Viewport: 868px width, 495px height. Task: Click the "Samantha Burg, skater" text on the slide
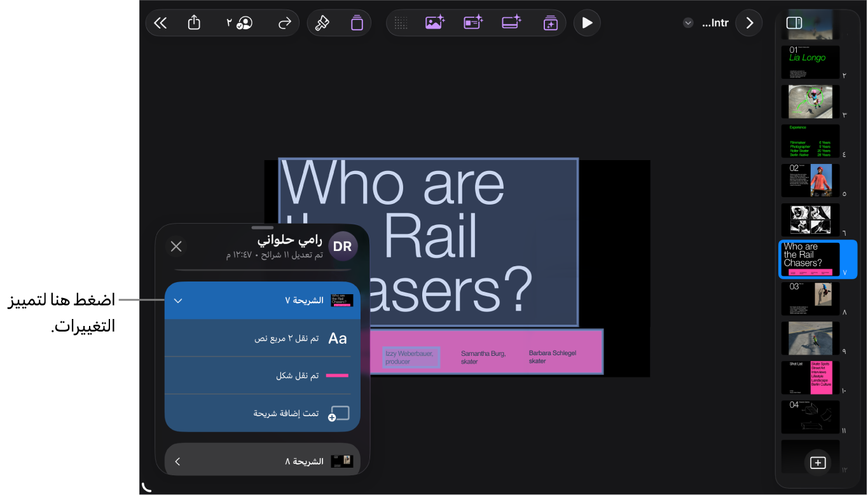[x=483, y=357]
